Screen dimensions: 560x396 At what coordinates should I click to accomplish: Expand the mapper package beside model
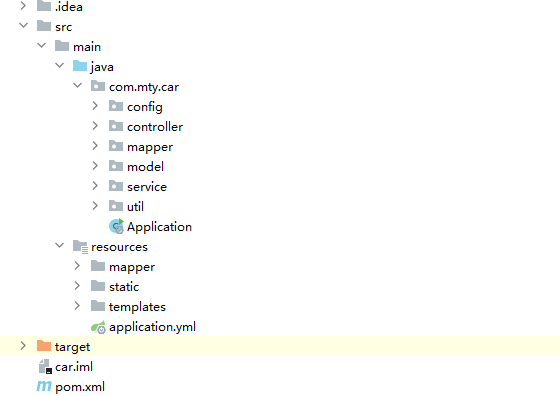(x=95, y=146)
